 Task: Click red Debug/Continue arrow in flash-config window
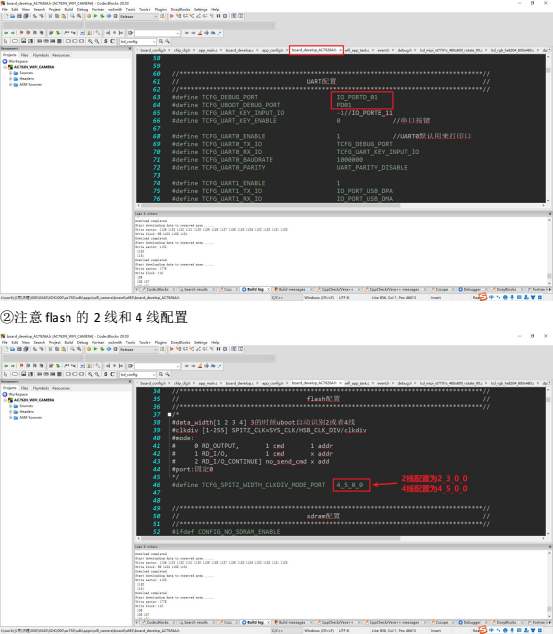[172, 349]
